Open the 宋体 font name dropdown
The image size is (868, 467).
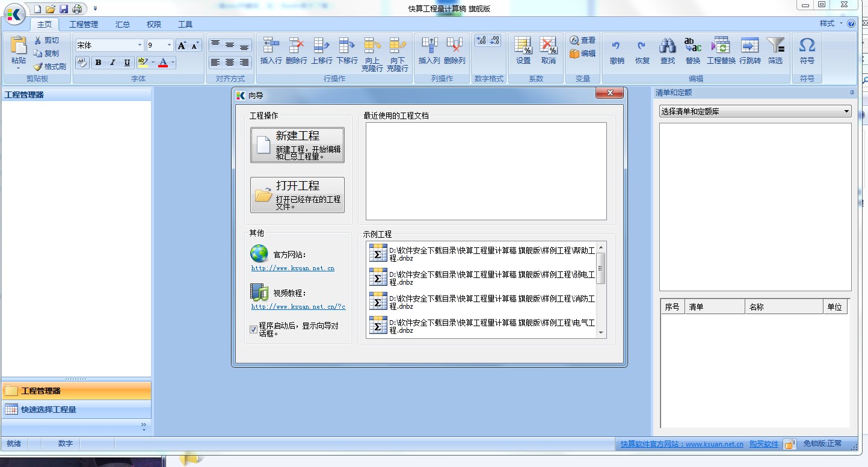(140, 45)
